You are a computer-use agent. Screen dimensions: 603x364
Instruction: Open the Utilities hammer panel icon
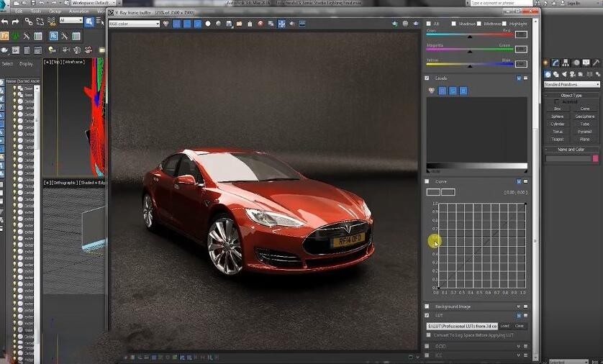[x=596, y=63]
